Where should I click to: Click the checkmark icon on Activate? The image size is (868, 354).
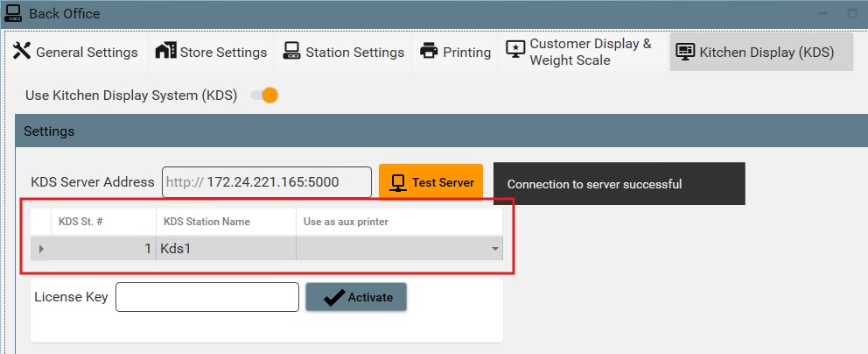click(x=333, y=298)
